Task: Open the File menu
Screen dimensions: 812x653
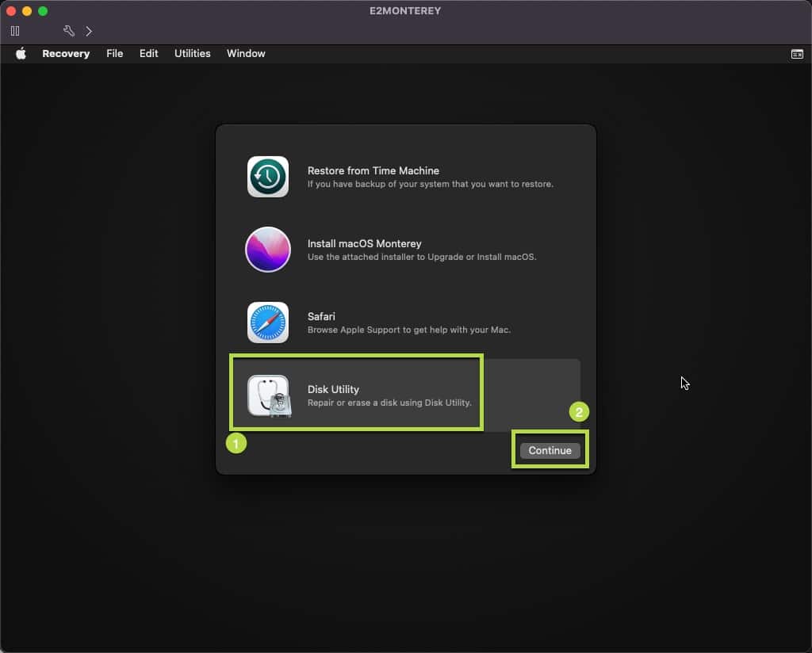Action: click(114, 53)
